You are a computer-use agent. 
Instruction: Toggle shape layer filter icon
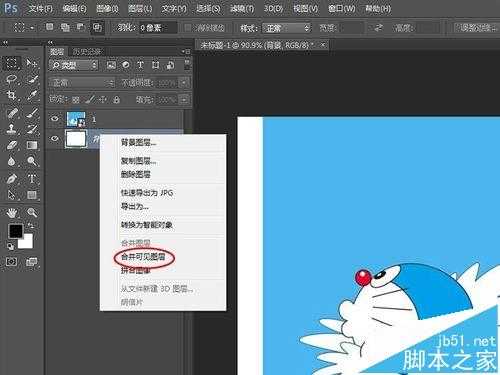pos(155,65)
